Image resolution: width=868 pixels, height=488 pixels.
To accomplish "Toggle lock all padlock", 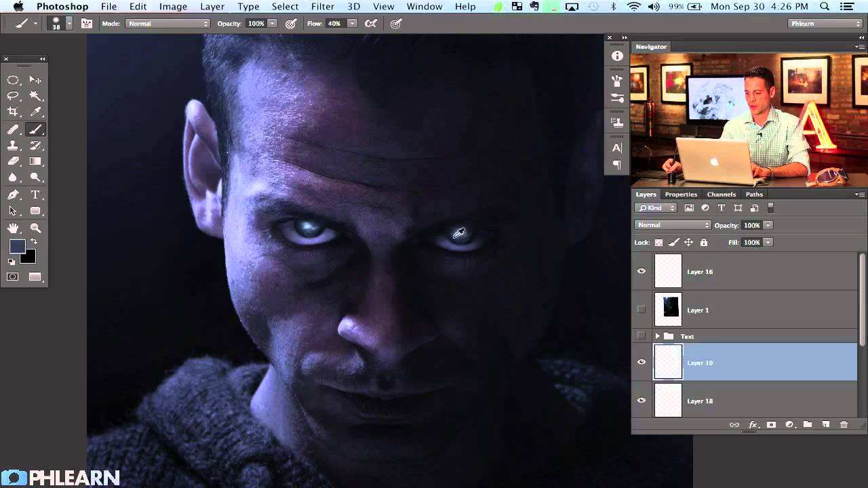I will point(704,243).
